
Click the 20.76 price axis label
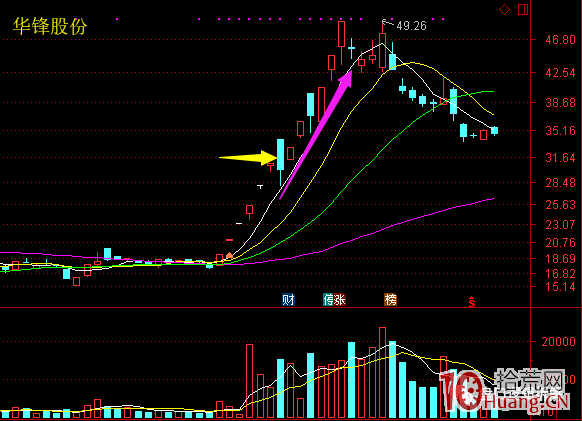560,243
